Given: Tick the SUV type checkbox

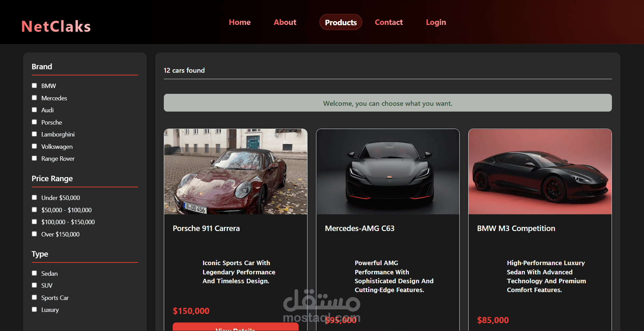Looking at the screenshot, I should pos(34,285).
